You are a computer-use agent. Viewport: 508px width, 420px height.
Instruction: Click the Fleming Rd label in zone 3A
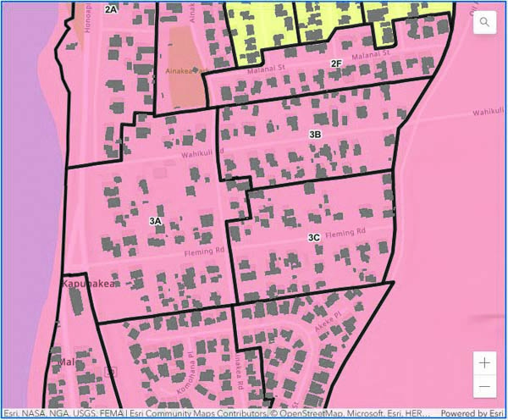coord(204,251)
